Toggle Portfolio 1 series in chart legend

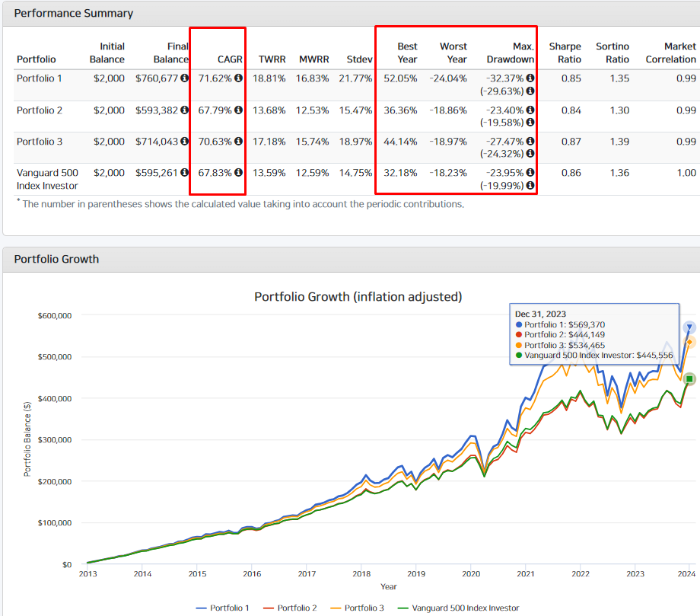[222, 608]
